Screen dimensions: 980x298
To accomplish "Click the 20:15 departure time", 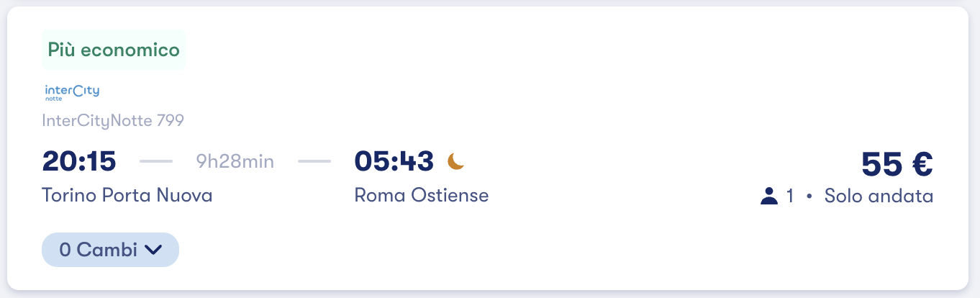I will click(x=79, y=161).
